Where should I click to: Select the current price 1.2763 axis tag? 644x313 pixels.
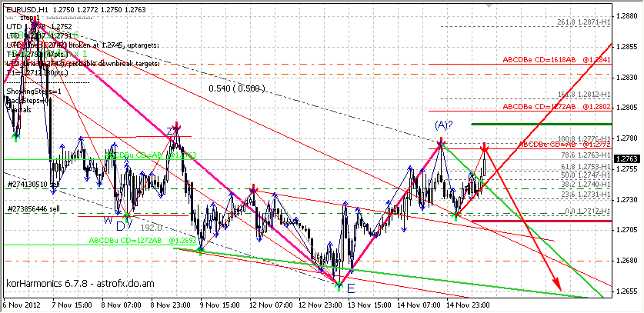pyautogui.click(x=629, y=158)
